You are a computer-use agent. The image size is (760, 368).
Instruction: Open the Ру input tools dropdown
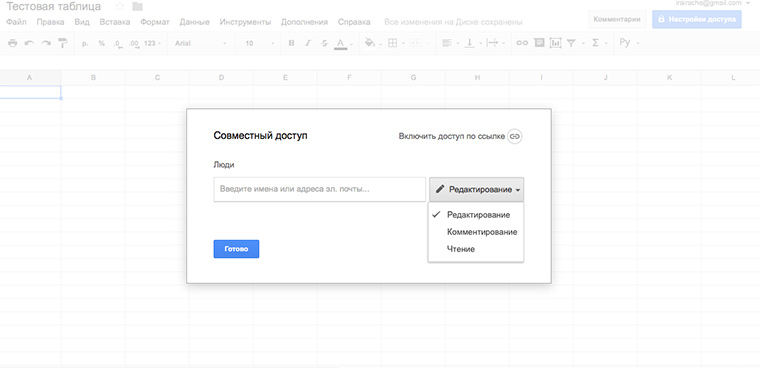[629, 43]
